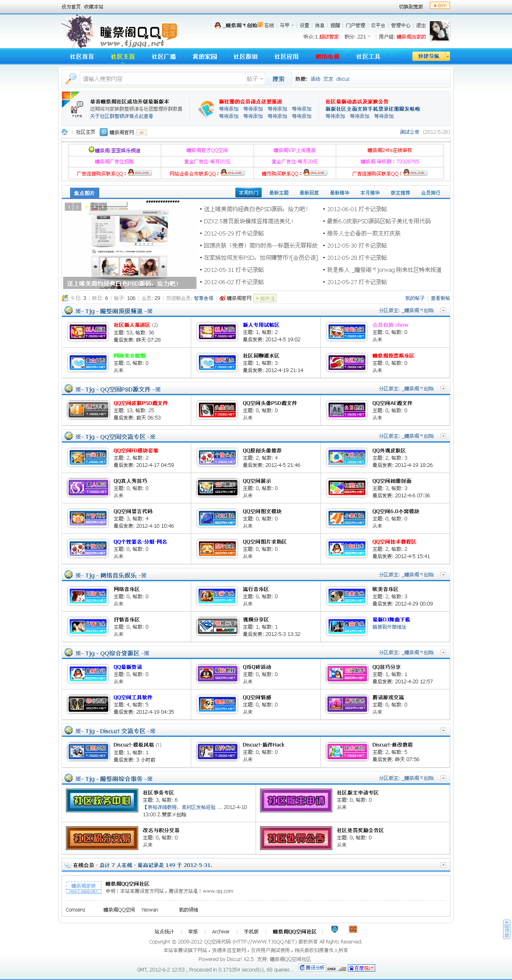Open the Discuz!-模板风格 icon

(x=89, y=752)
